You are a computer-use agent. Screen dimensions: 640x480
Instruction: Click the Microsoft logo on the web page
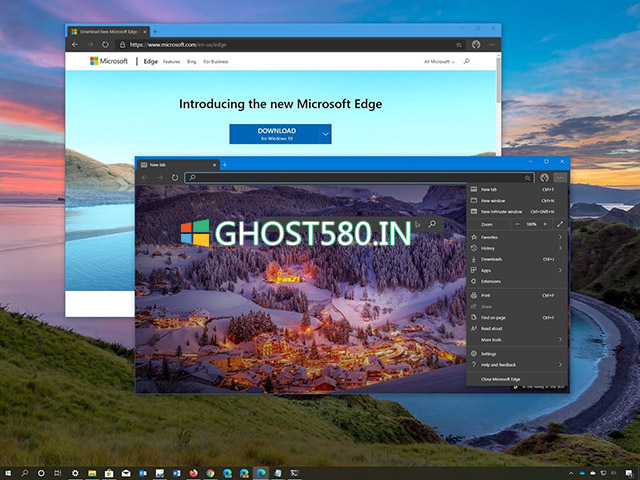pyautogui.click(x=109, y=61)
